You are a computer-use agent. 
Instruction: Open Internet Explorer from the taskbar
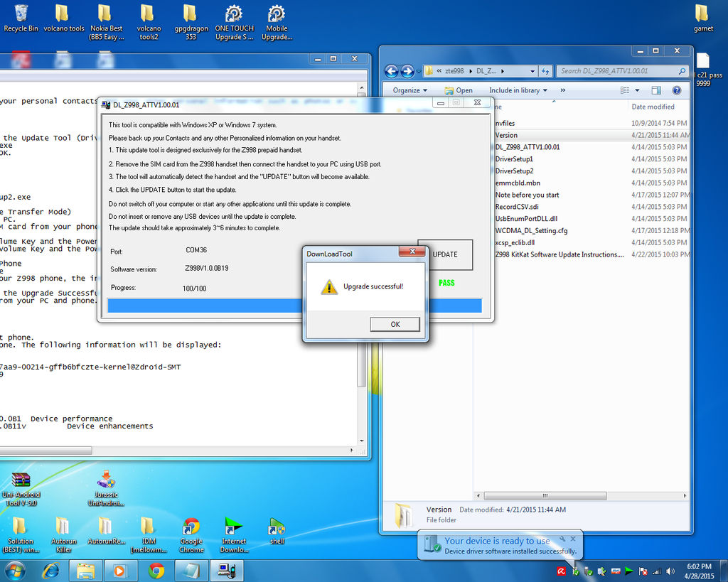50,571
